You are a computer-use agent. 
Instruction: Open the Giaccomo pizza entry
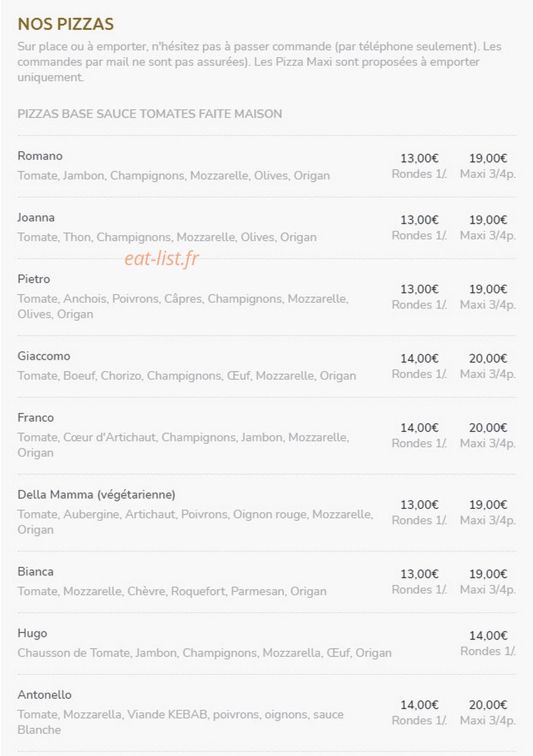pyautogui.click(x=44, y=356)
